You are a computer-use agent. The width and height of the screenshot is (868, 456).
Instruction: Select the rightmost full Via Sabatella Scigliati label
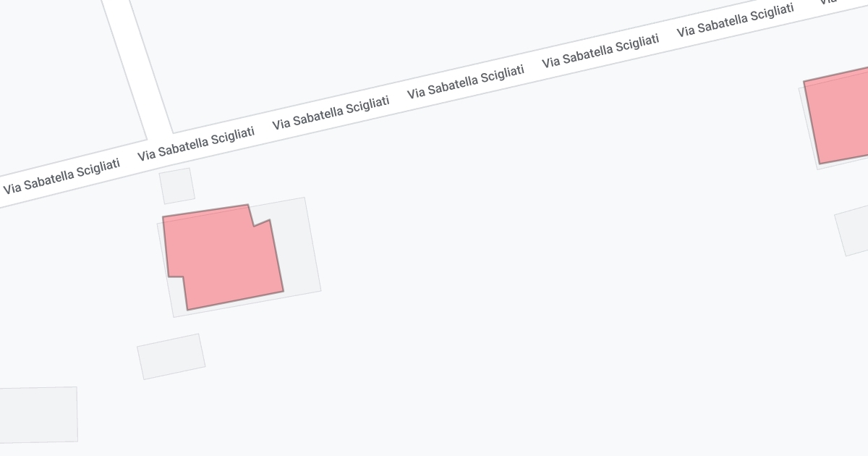coord(735,20)
